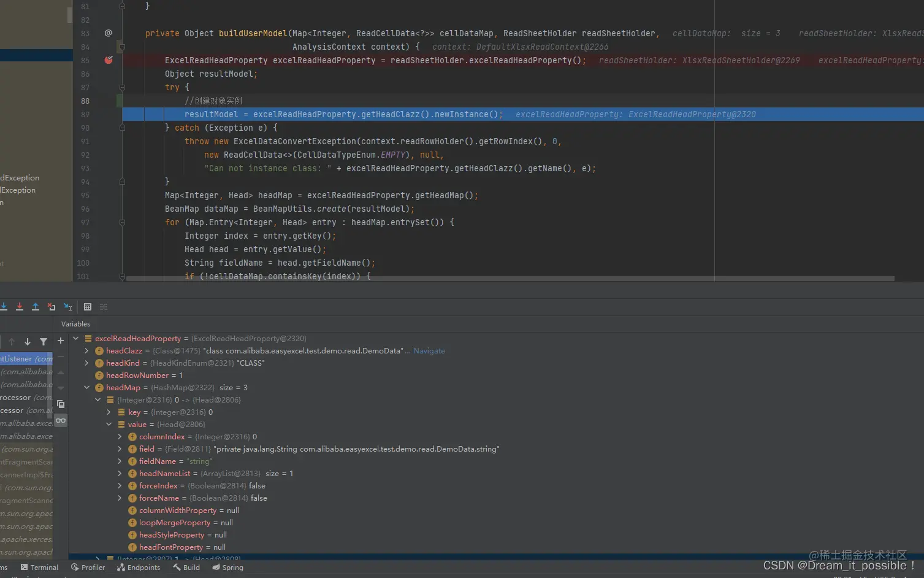Click the Navigate link next to headClazz

point(429,351)
